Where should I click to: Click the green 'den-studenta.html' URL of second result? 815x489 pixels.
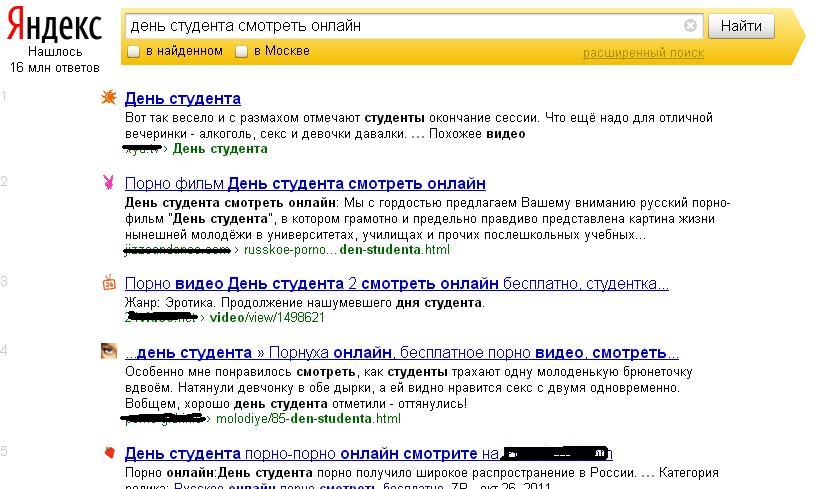click(x=347, y=249)
